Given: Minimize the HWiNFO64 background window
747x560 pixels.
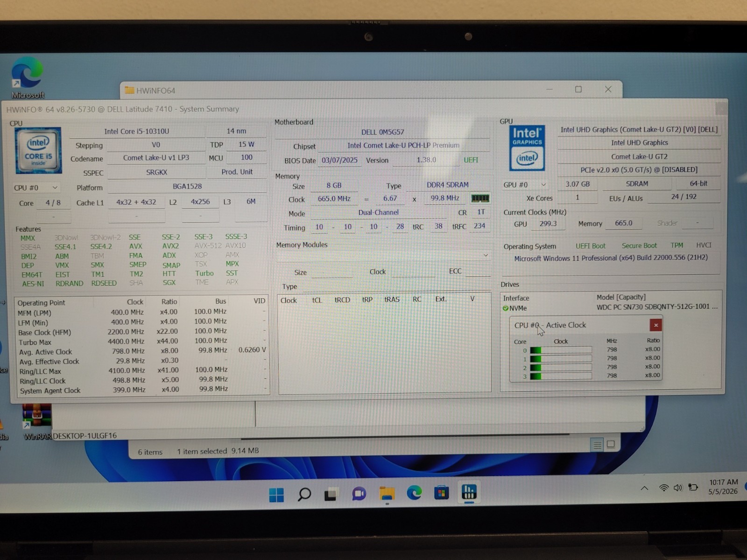Looking at the screenshot, I should click(550, 89).
